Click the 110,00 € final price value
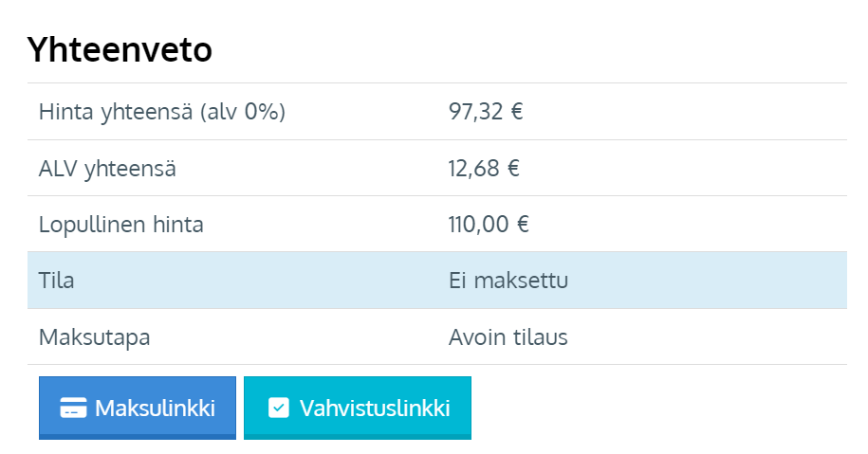 tap(489, 224)
